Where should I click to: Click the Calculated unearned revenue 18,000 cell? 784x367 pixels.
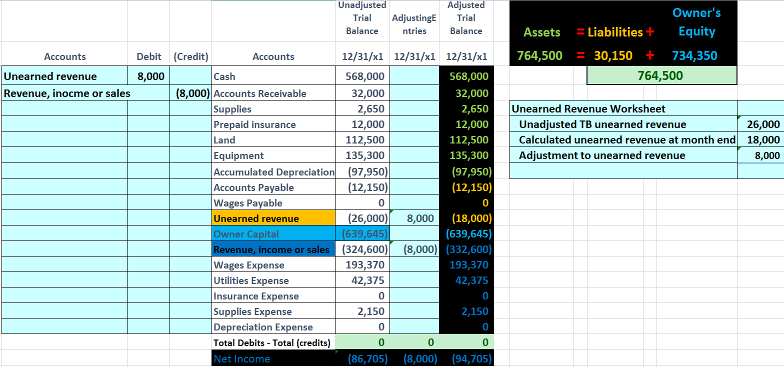(760, 140)
